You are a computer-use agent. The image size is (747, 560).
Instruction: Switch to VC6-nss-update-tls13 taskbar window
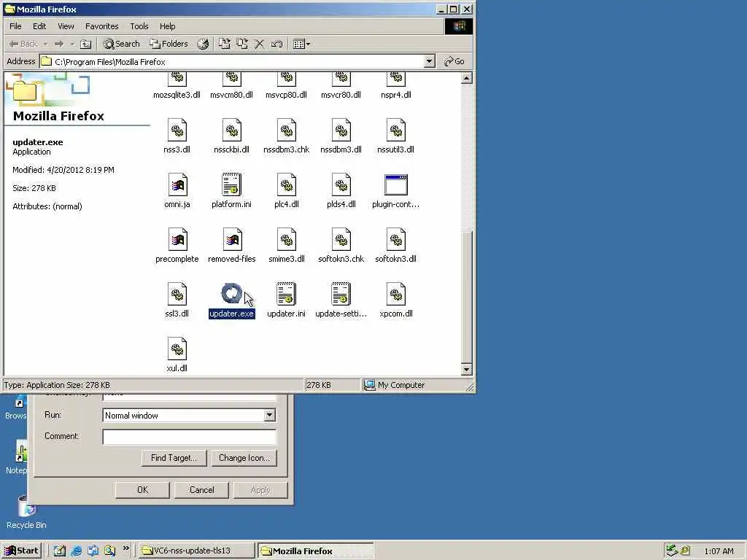click(197, 551)
